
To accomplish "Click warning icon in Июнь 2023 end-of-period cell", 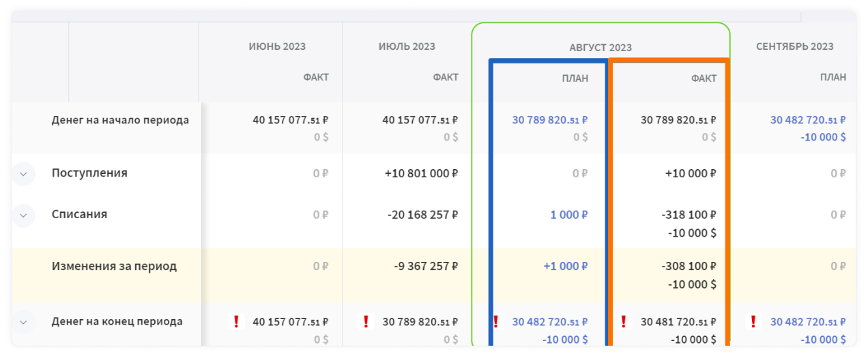I will tap(236, 322).
